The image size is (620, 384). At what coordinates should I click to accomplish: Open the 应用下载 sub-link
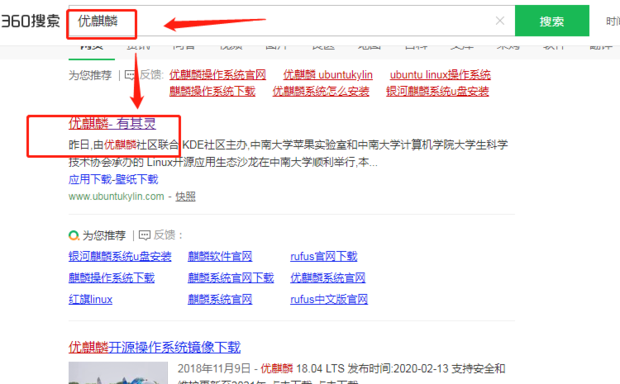90,180
